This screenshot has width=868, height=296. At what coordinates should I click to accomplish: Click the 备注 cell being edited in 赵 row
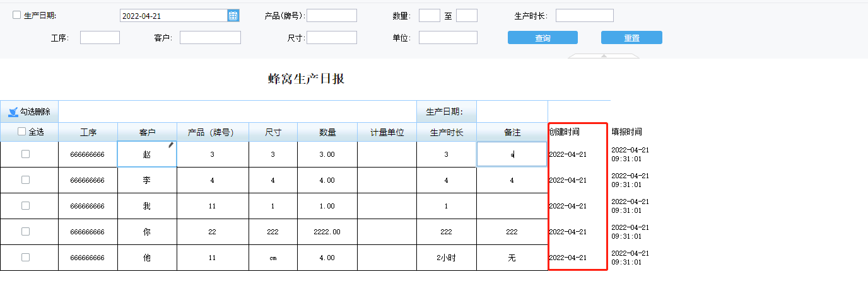(512, 154)
